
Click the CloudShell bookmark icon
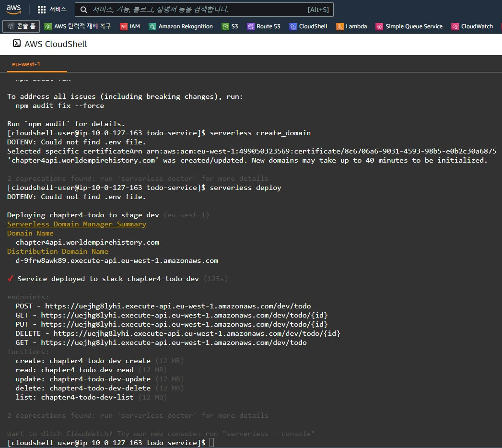pyautogui.click(x=292, y=26)
